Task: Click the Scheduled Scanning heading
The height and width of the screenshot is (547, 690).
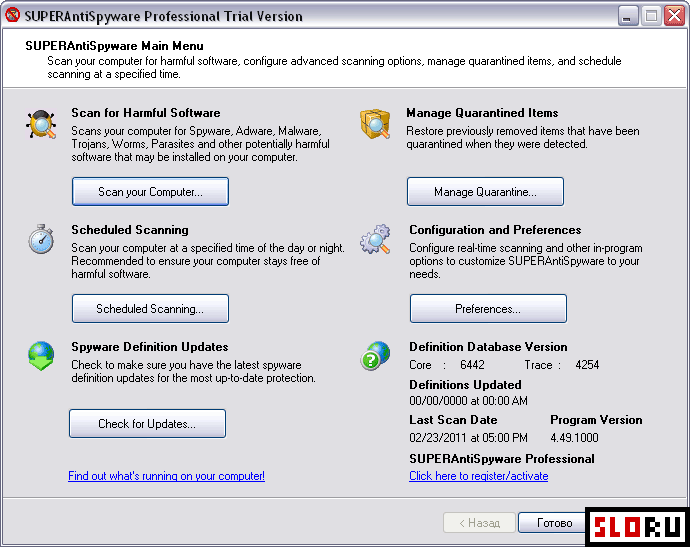Action: 130,230
